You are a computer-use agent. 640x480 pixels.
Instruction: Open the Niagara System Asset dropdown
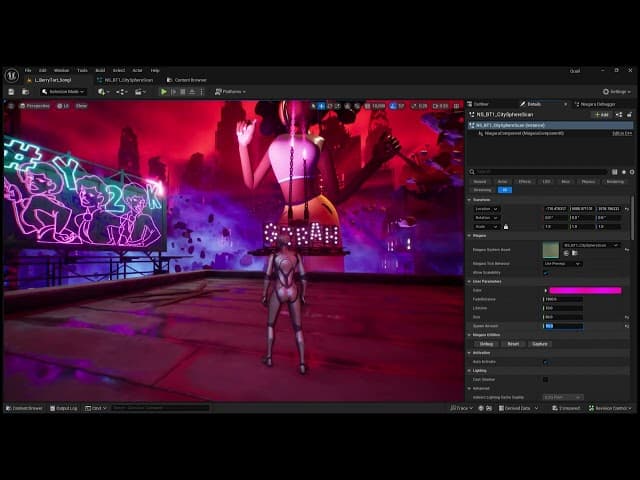click(591, 245)
